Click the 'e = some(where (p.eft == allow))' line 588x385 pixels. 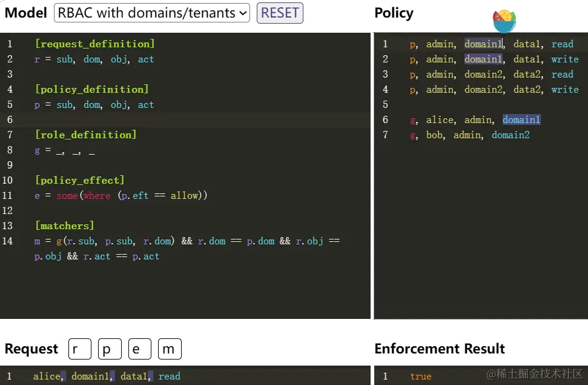121,196
